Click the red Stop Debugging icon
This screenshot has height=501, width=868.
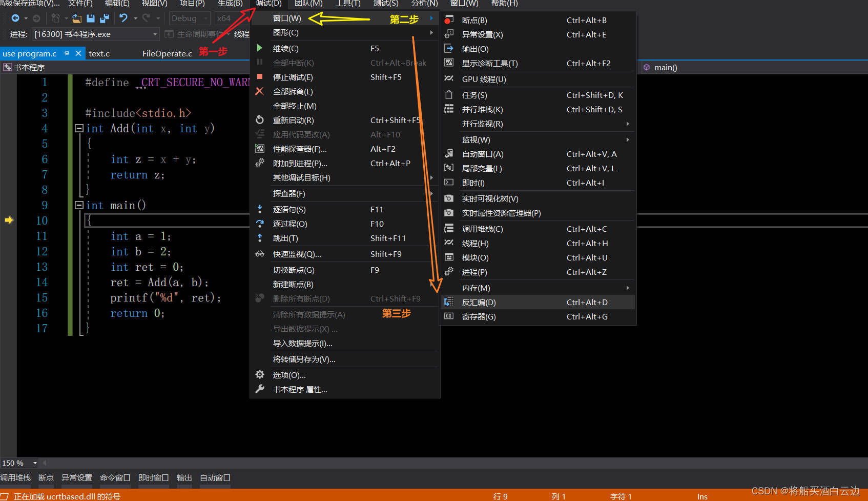click(x=259, y=77)
